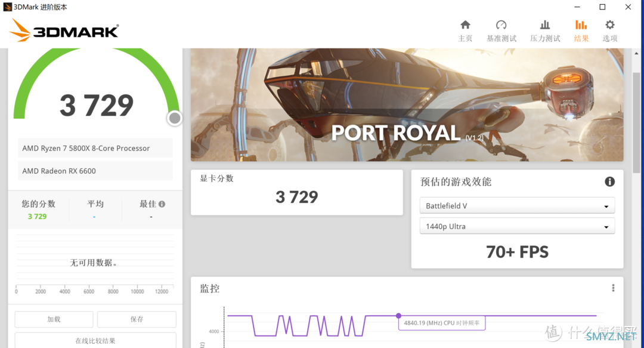Click the 在线比较结果 button

click(95, 341)
